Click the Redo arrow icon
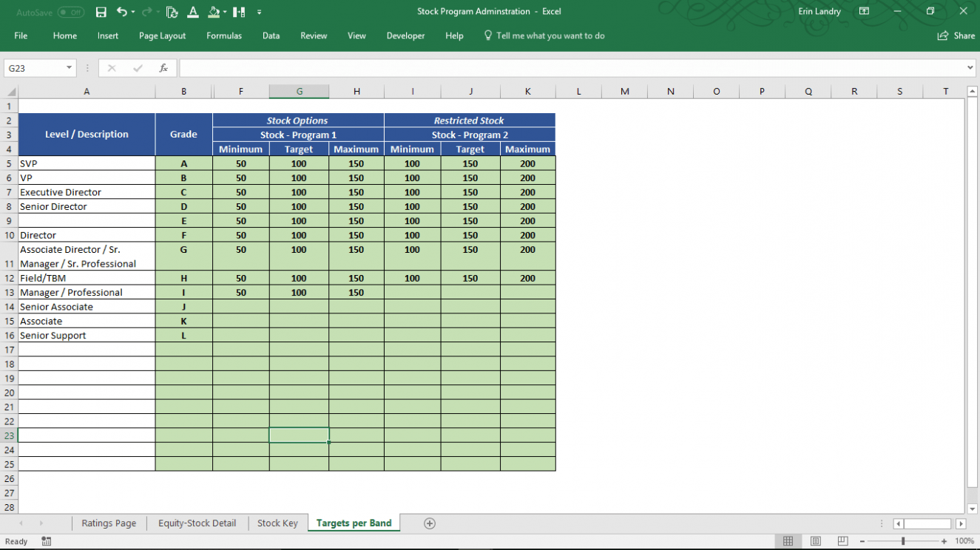 (146, 12)
